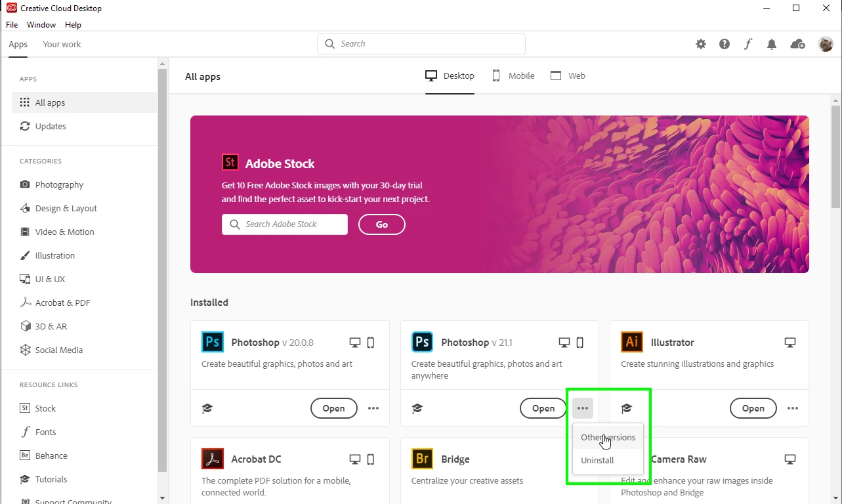Click the top Search field
The image size is (842, 504).
(x=421, y=44)
